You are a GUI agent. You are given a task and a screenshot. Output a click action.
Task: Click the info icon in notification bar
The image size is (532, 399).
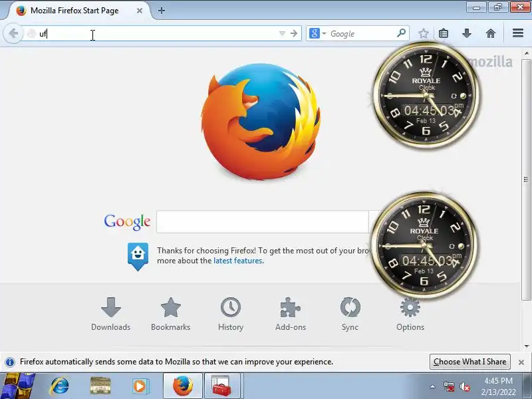(10, 362)
